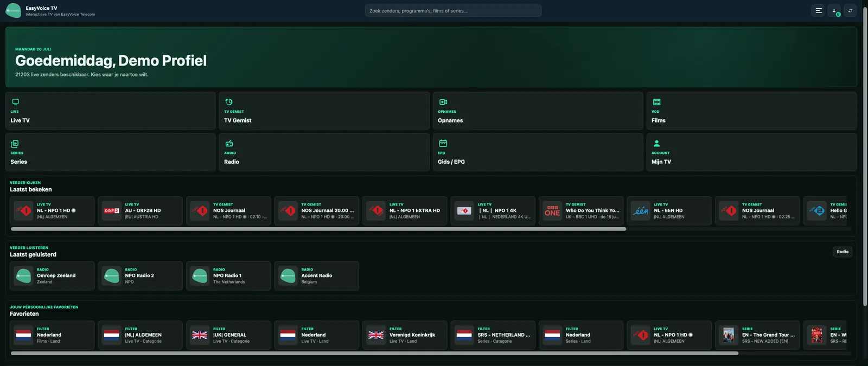Click the Radio device icon
This screenshot has height=366, width=868.
(x=229, y=144)
